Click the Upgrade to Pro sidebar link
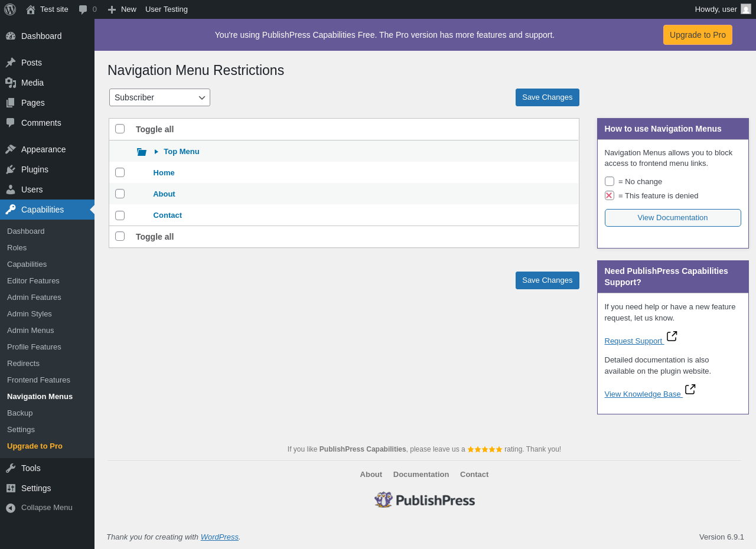756x549 pixels. [x=35, y=446]
